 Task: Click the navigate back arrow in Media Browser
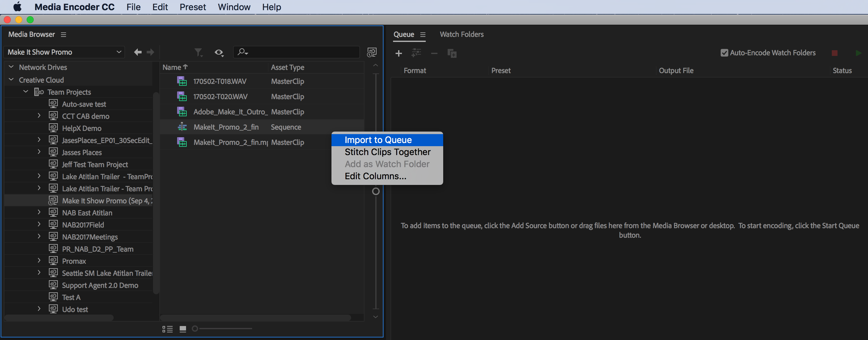137,52
